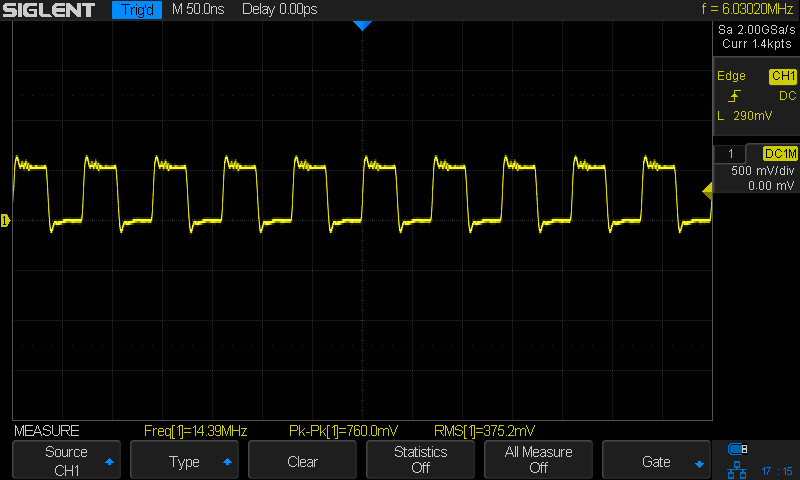Click the USB device status icon

[738, 448]
